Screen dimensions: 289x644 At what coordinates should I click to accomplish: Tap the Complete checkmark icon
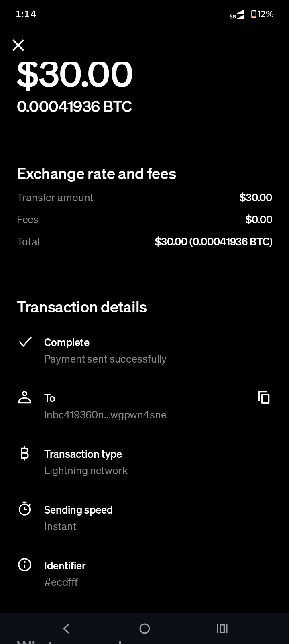(x=25, y=342)
